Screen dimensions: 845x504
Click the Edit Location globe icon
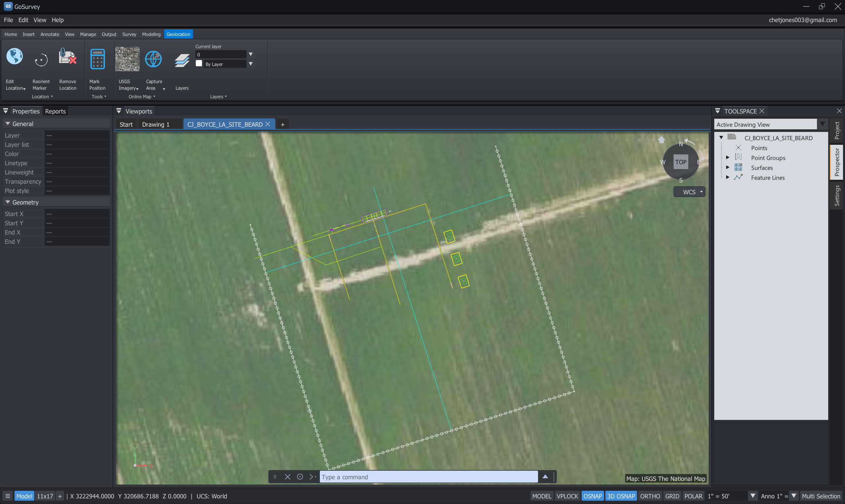[15, 57]
